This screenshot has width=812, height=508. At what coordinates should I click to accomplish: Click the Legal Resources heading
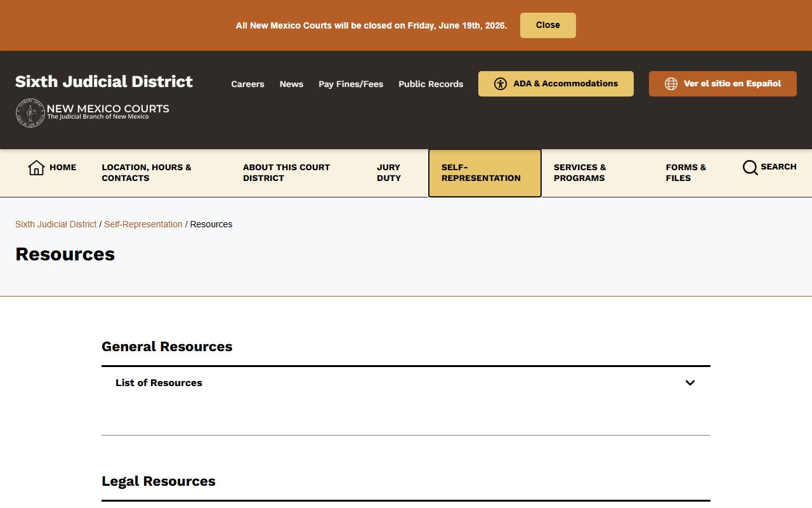pos(159,481)
